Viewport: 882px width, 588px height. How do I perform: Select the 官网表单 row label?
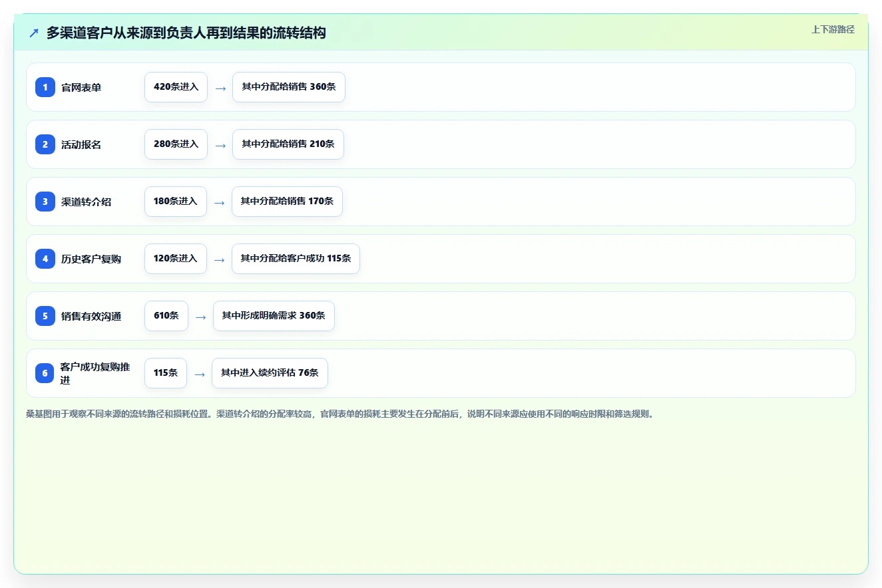point(81,87)
